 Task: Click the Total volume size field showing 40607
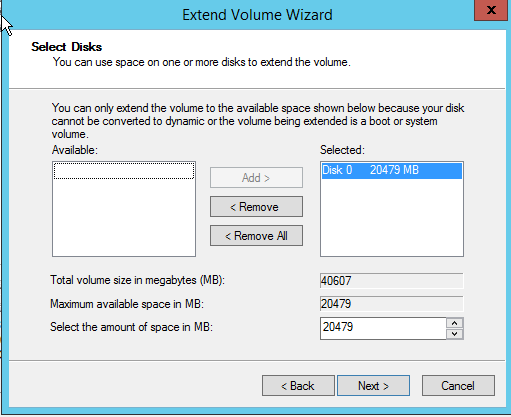tap(392, 281)
